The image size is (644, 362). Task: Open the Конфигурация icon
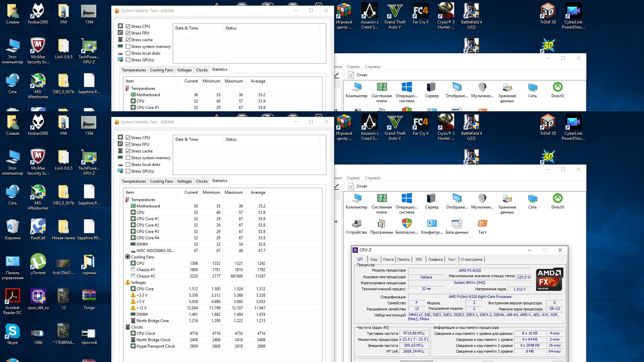pos(432,224)
